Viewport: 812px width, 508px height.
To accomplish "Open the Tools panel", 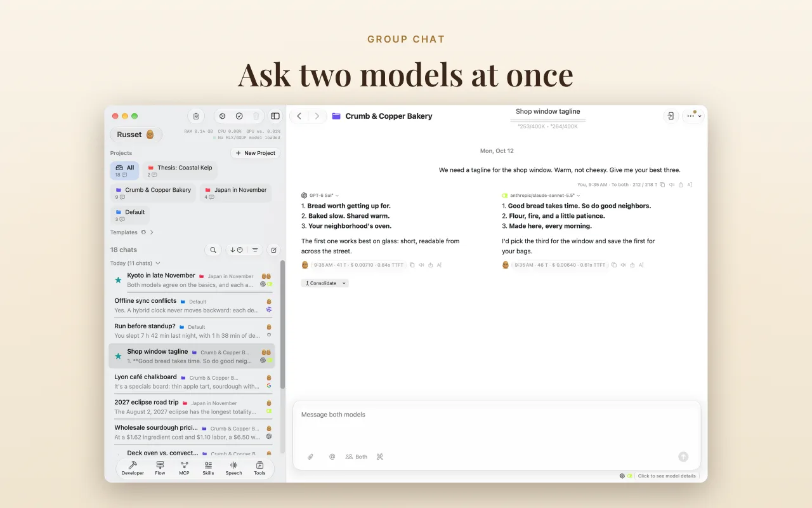I will (x=259, y=469).
